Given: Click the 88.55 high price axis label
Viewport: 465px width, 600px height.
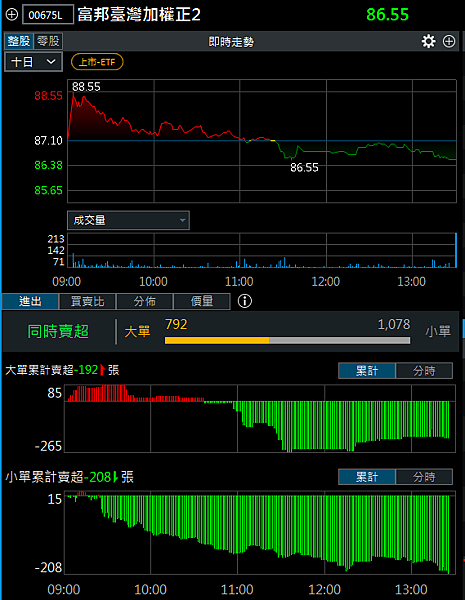Looking at the screenshot, I should coord(48,96).
